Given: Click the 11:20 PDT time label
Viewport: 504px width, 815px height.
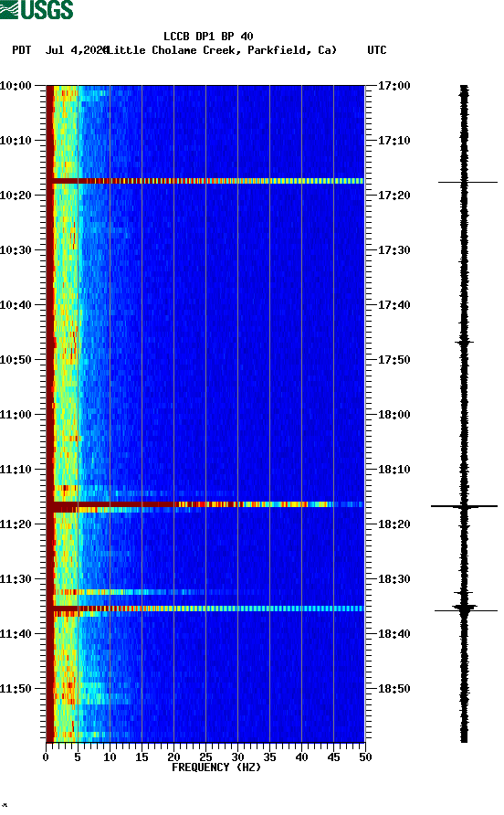Looking at the screenshot, I should (x=16, y=524).
